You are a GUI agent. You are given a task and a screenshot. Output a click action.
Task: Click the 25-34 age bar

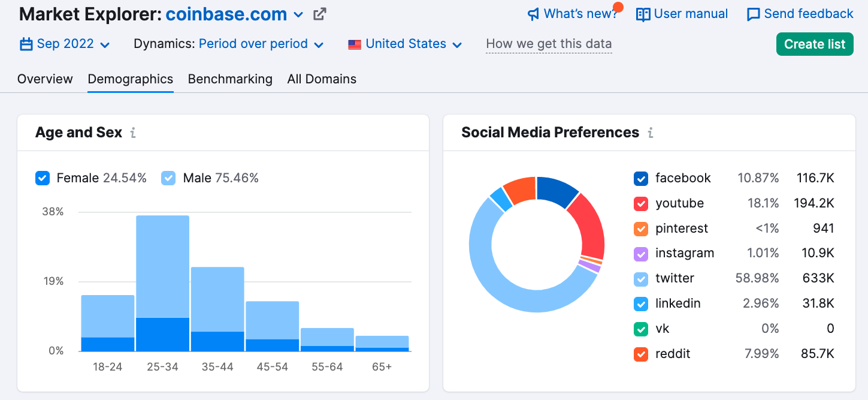pyautogui.click(x=162, y=283)
